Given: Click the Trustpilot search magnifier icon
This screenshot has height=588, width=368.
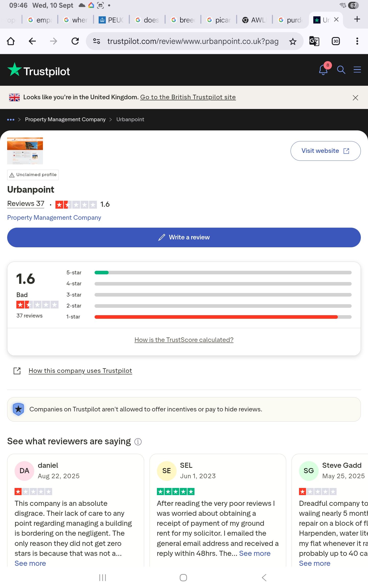Looking at the screenshot, I should pyautogui.click(x=341, y=70).
